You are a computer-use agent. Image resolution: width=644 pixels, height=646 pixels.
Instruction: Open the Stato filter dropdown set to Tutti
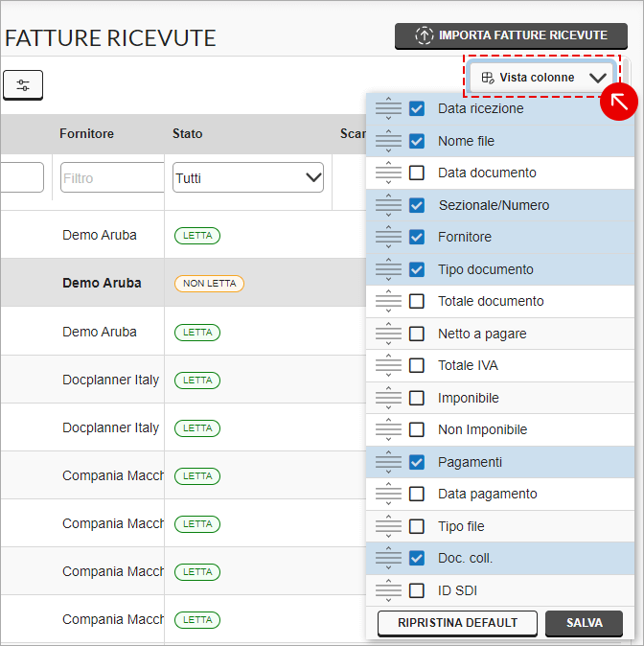pyautogui.click(x=247, y=177)
